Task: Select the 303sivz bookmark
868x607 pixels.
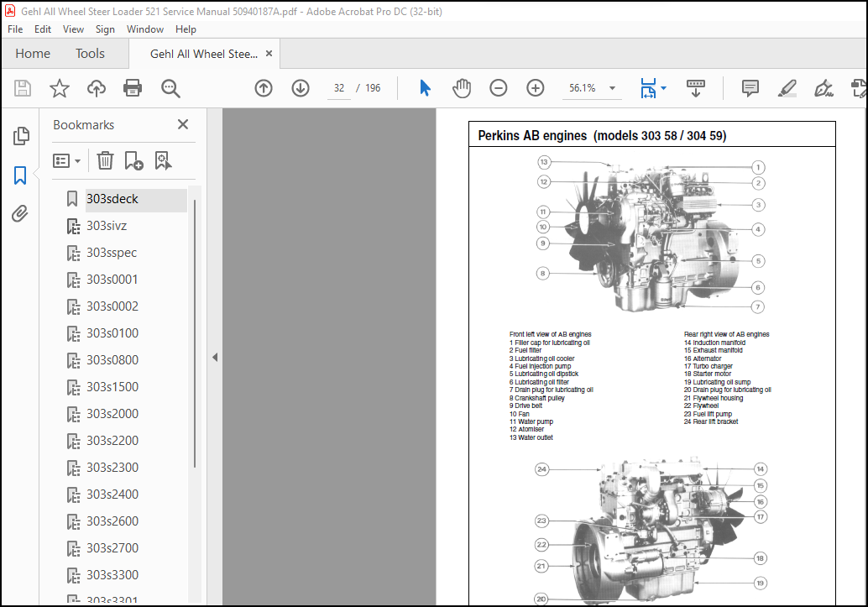Action: coord(107,226)
